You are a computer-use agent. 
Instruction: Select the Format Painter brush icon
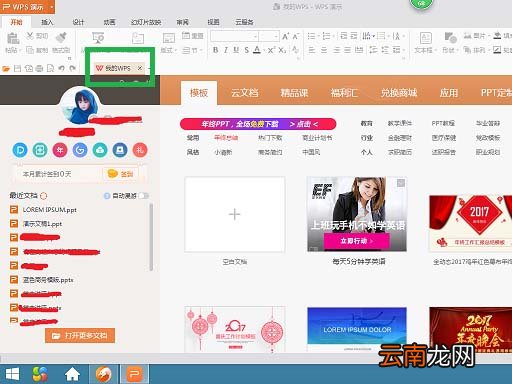(61, 37)
